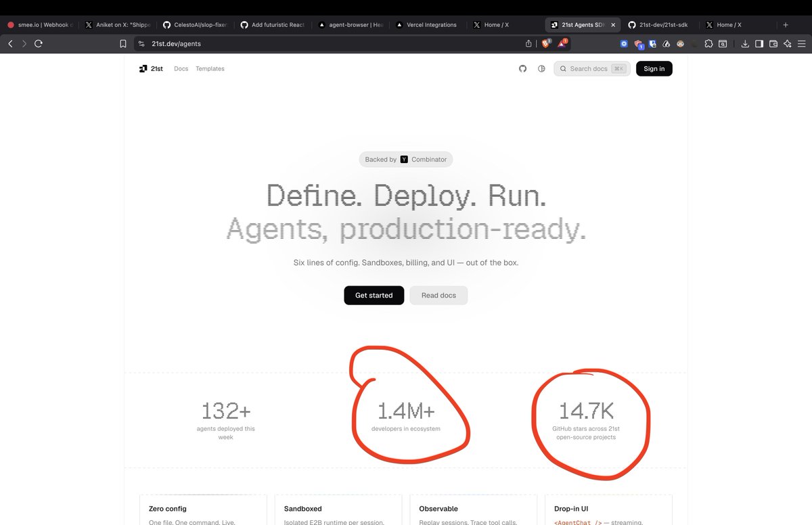Click the Sign in button

(x=654, y=68)
